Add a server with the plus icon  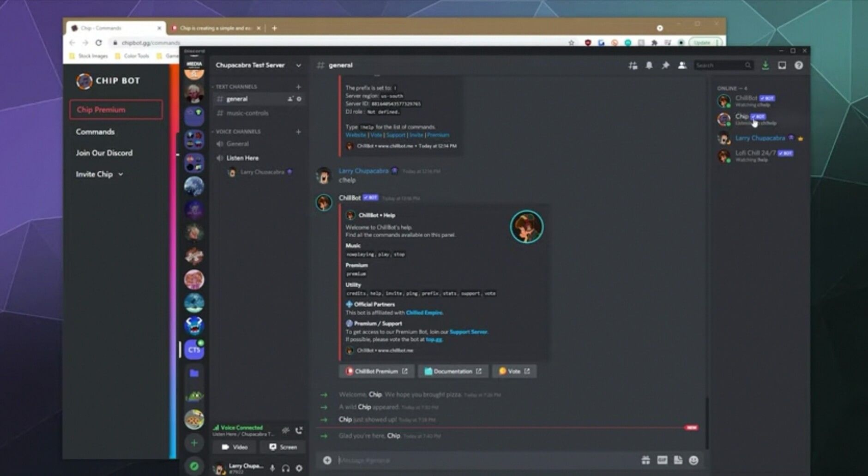[x=194, y=443]
